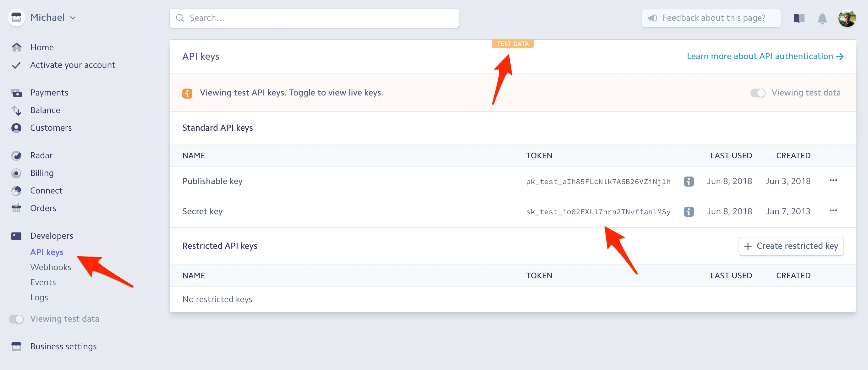Open the Logs section
Image resolution: width=868 pixels, height=370 pixels.
click(39, 297)
